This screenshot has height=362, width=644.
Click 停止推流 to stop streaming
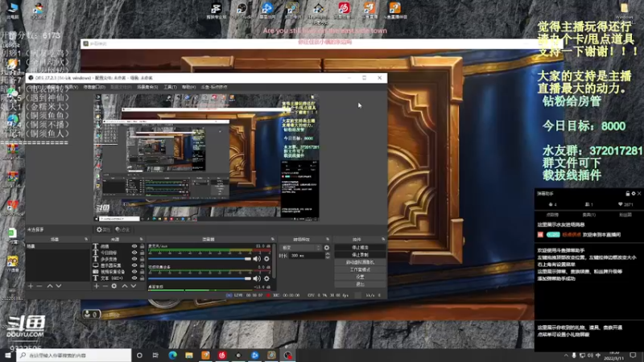coord(360,248)
